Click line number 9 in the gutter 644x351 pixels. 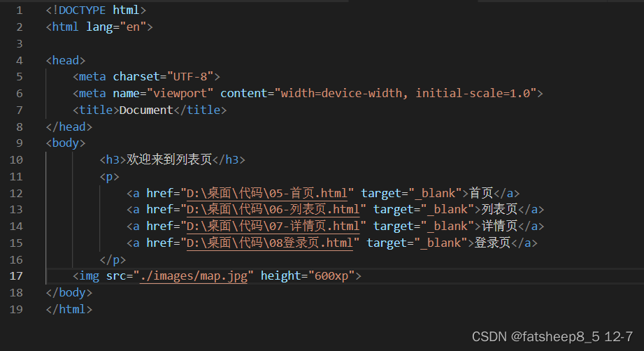pos(20,143)
